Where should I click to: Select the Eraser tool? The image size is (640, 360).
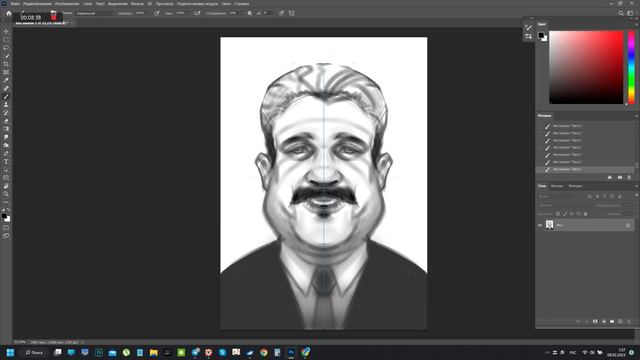pyautogui.click(x=6, y=121)
